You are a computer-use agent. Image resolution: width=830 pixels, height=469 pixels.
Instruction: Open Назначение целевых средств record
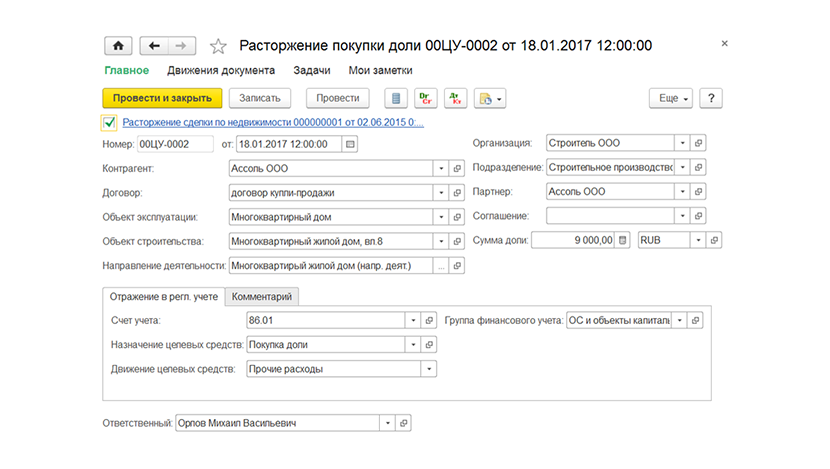[x=429, y=345]
